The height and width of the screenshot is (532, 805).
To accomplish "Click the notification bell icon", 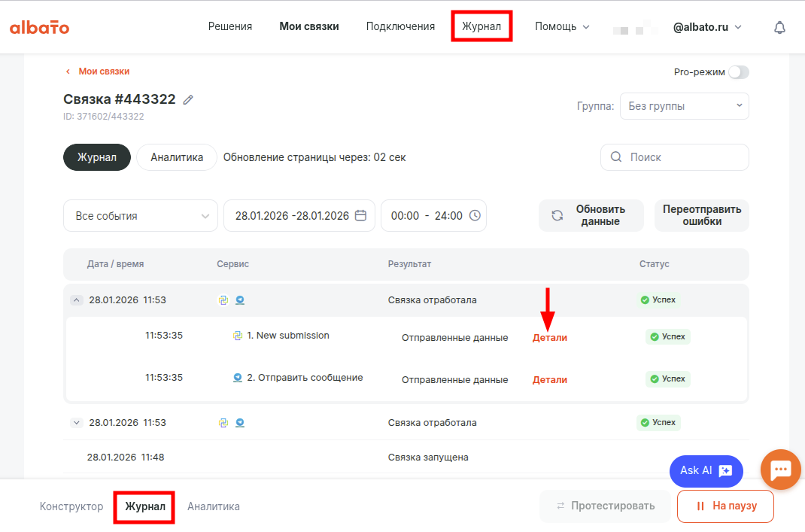I will tap(779, 27).
